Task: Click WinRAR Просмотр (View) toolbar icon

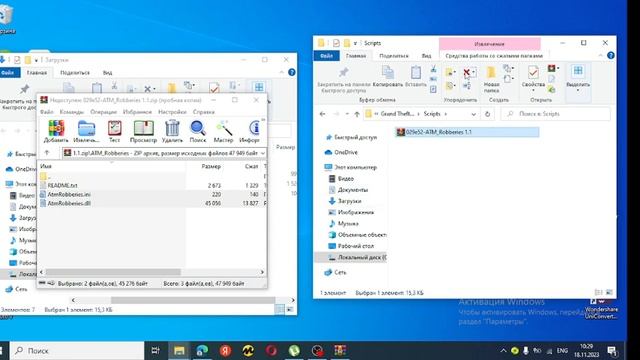Action: click(x=143, y=131)
